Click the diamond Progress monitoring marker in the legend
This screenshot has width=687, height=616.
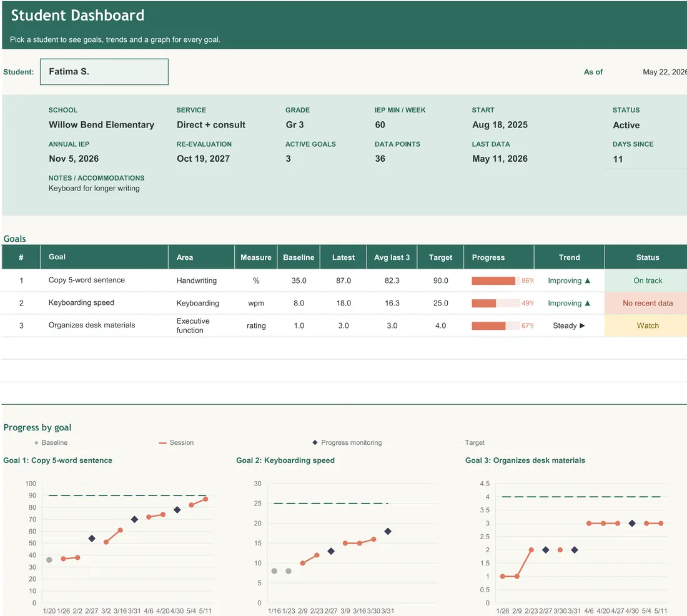315,442
